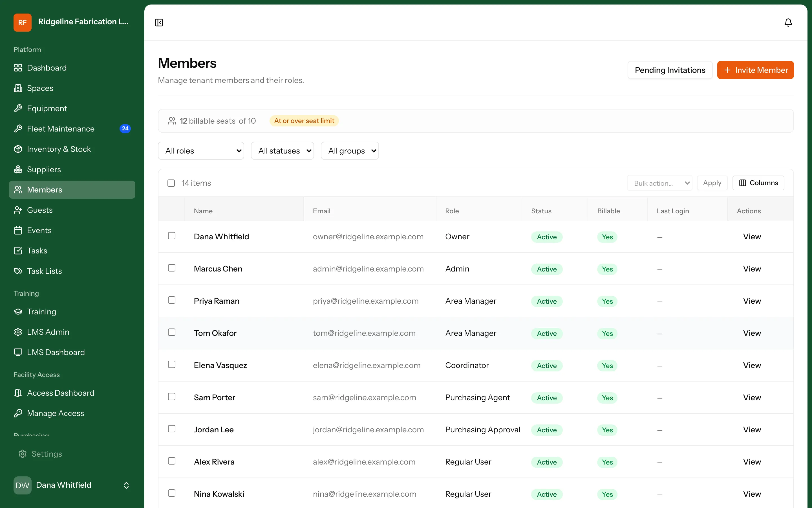The height and width of the screenshot is (508, 812).
Task: Click the Settings gear icon
Action: [x=23, y=454]
